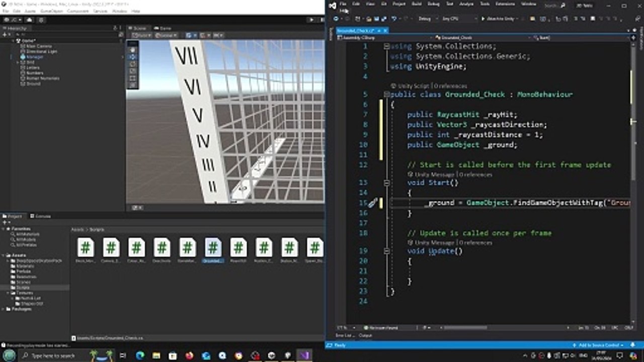The width and height of the screenshot is (644, 362).
Task: Open Unity GameObject menu
Action: click(x=52, y=11)
